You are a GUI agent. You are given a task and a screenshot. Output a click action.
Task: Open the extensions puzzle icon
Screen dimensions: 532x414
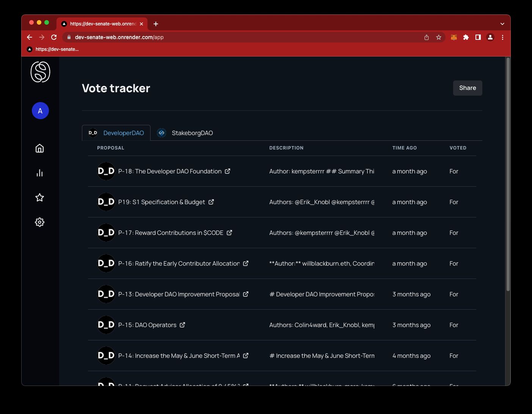coord(466,37)
